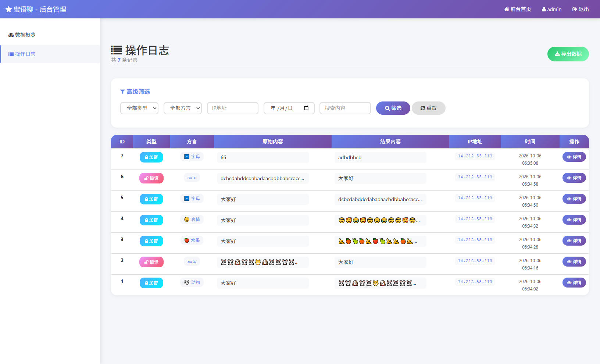Click the 导出数据 export button
Image resolution: width=600 pixels, height=364 pixels.
(x=568, y=54)
